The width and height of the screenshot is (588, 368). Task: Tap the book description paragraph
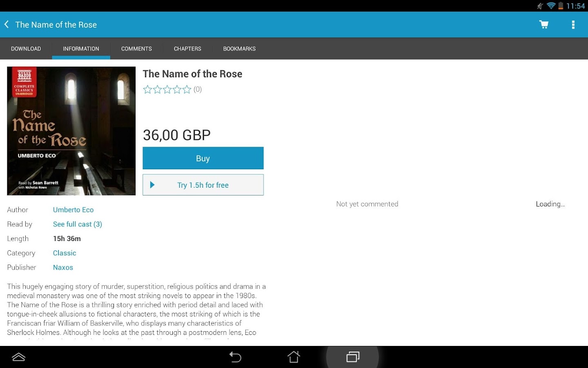(x=136, y=311)
